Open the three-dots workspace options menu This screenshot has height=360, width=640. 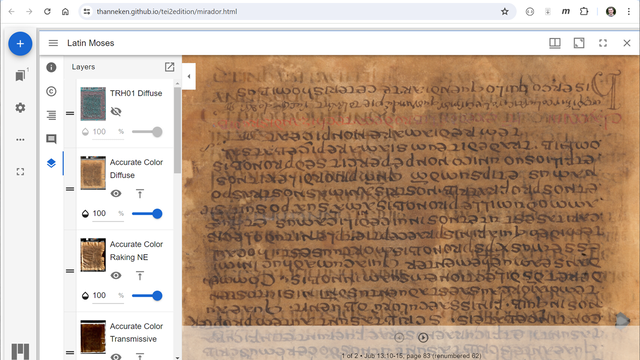click(x=20, y=140)
